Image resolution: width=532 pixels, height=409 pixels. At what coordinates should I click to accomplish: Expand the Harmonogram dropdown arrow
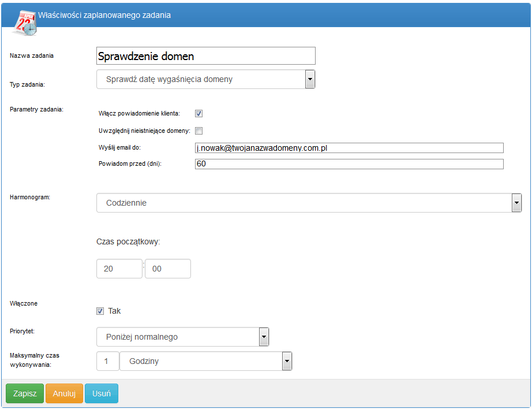tap(516, 203)
